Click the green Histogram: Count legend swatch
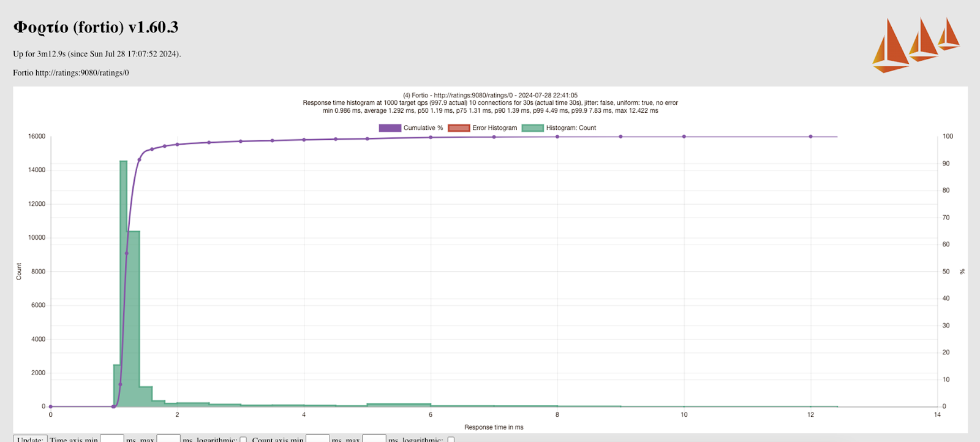The height and width of the screenshot is (442, 980). [x=532, y=128]
